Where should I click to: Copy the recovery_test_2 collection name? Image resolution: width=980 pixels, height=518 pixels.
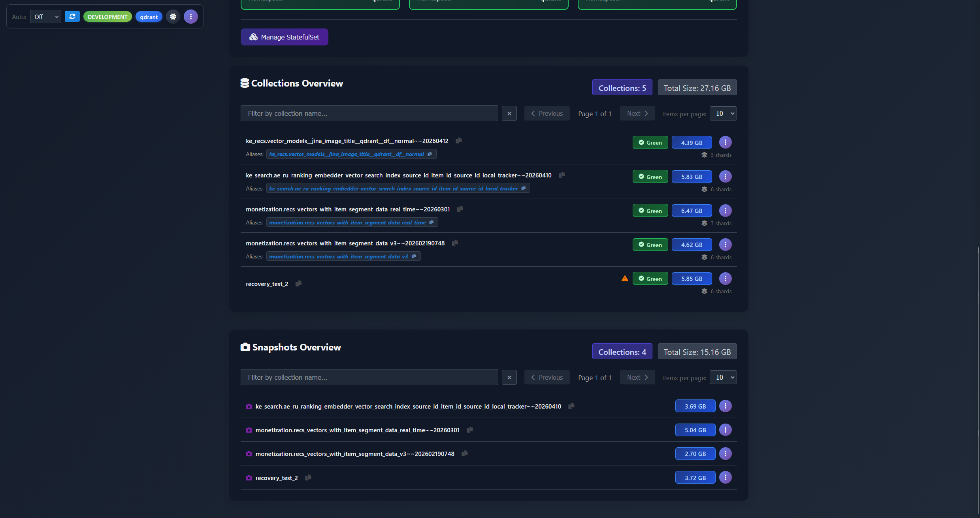(299, 284)
